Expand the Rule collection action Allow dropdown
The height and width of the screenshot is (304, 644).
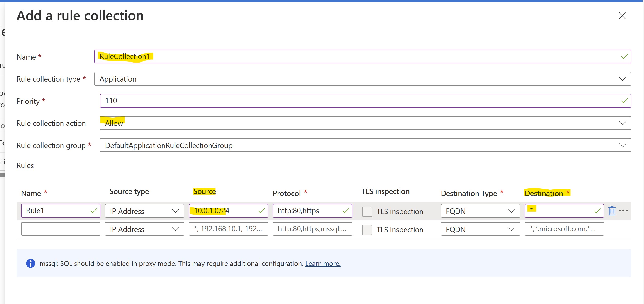(x=365, y=123)
